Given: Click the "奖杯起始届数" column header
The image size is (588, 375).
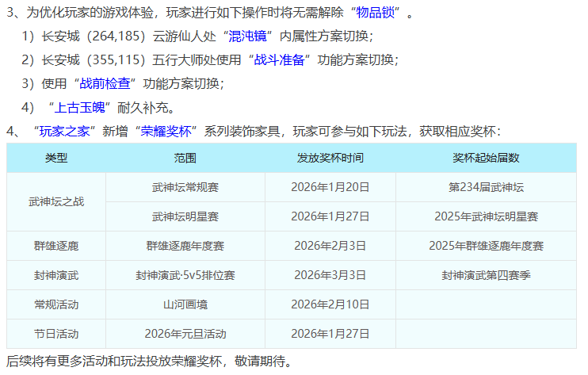Looking at the screenshot, I should (486, 158).
